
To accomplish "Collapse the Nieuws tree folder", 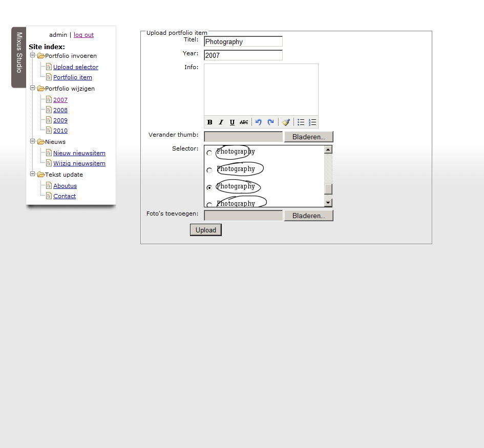I will (32, 141).
